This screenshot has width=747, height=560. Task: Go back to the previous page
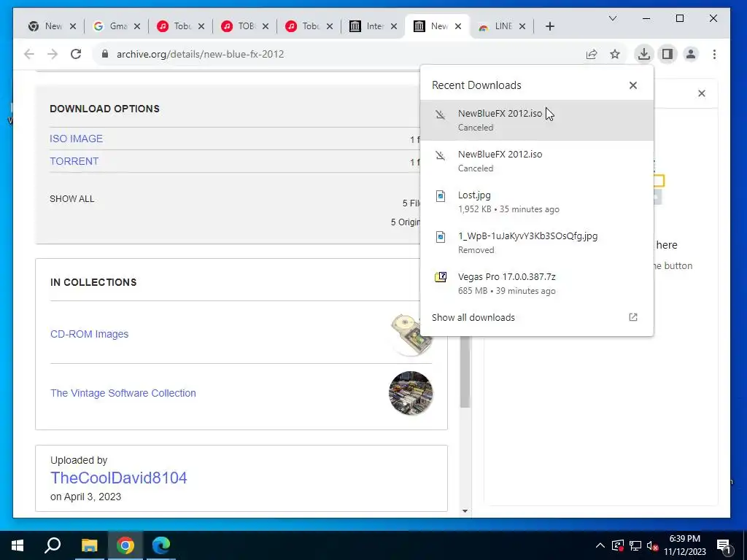point(29,54)
